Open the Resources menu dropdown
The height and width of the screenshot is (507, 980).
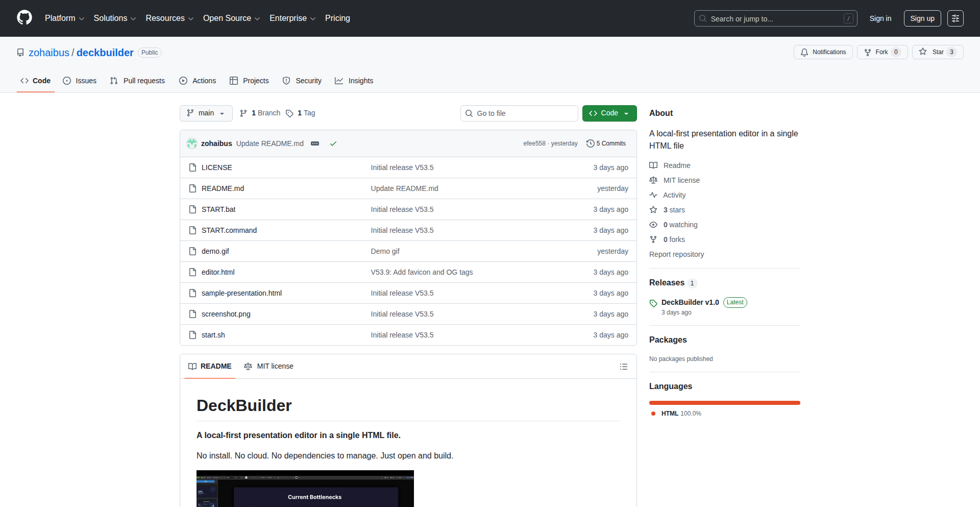point(169,18)
